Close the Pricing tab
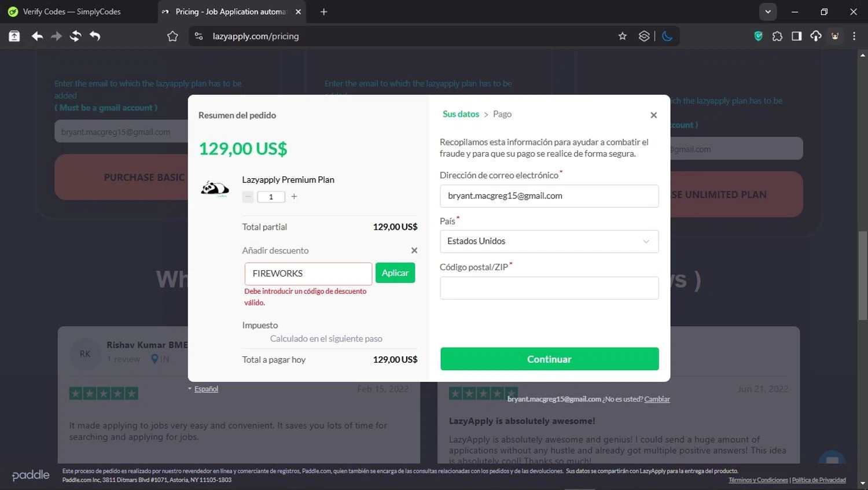Screen dimensions: 868x490 (298, 12)
